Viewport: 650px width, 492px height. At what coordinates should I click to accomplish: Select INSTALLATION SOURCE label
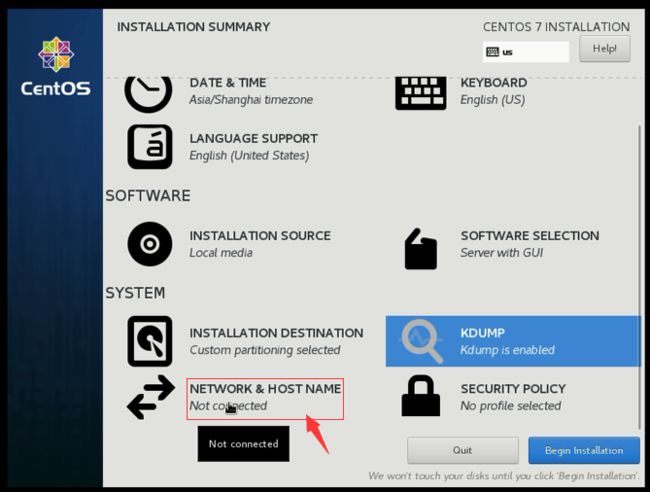point(260,235)
